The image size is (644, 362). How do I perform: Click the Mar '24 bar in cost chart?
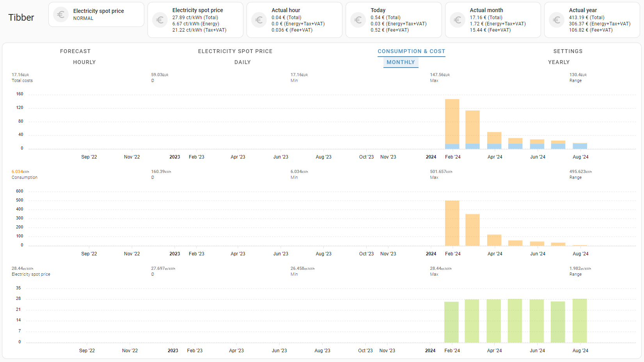(x=472, y=130)
